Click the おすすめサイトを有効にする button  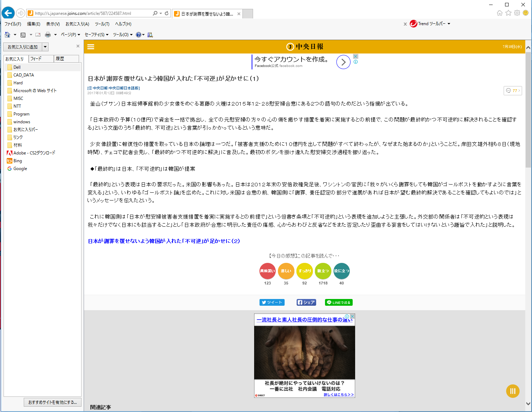pyautogui.click(x=52, y=402)
